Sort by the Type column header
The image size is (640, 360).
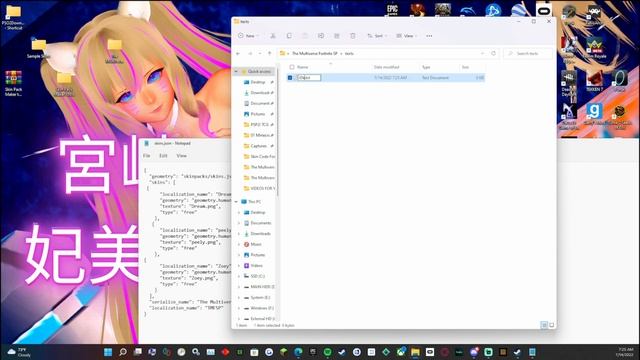coord(426,67)
